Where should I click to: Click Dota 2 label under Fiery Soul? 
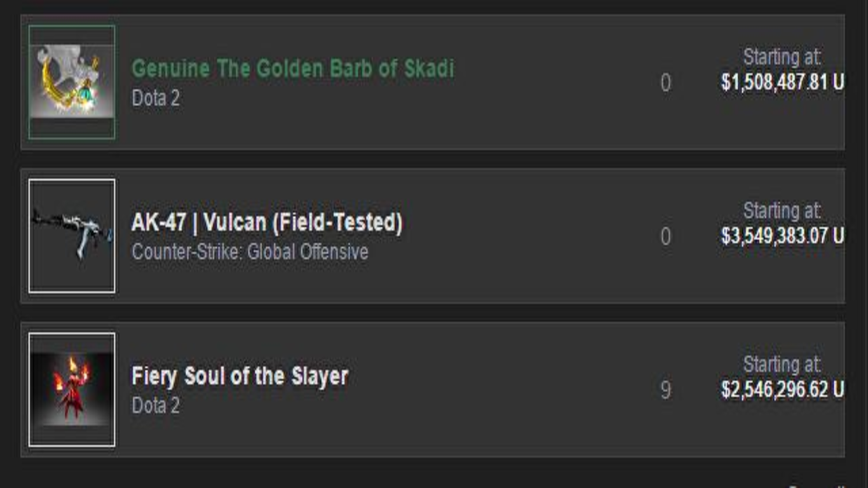pos(156,406)
